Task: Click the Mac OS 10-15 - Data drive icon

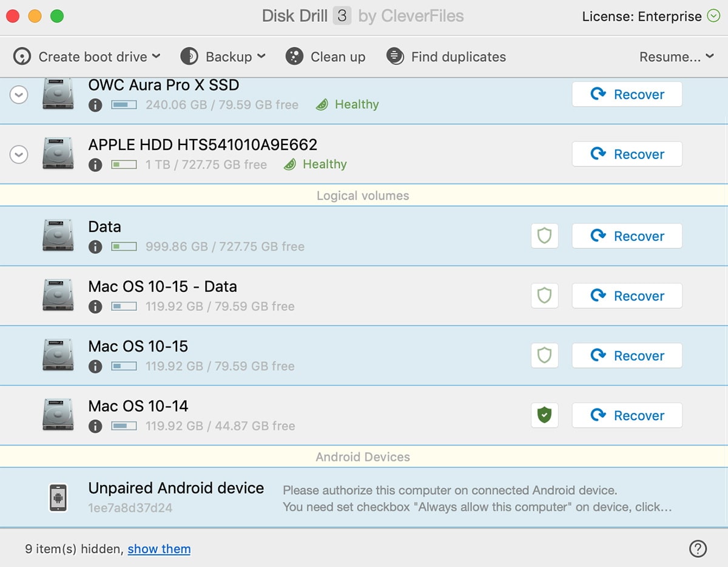Action: [58, 296]
